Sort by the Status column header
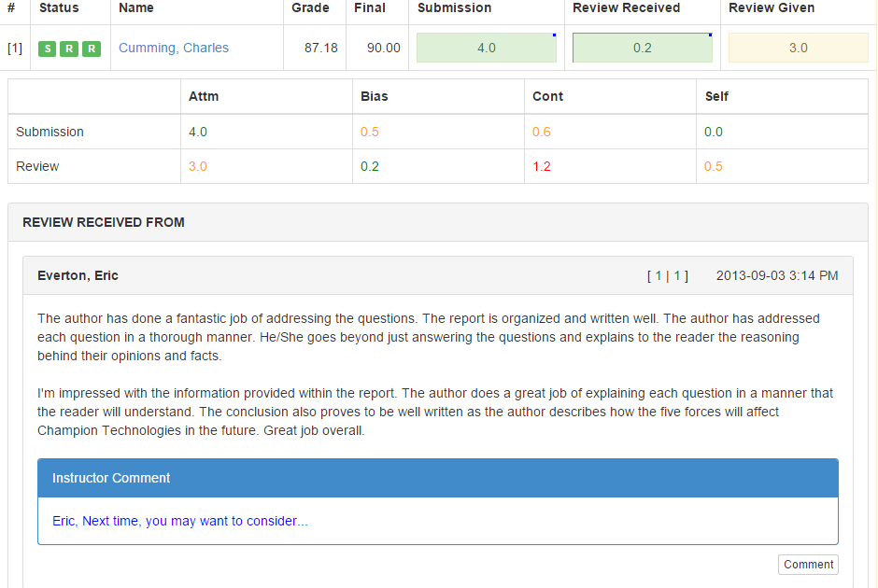 click(x=59, y=8)
